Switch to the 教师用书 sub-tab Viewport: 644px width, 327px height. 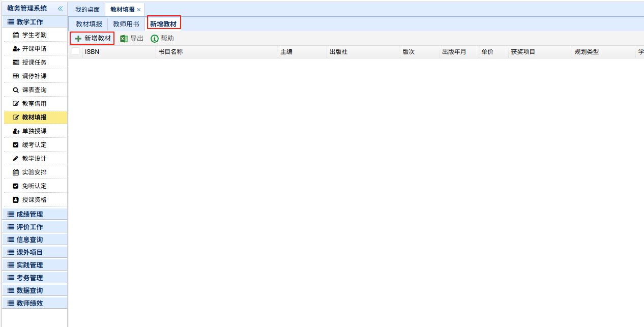point(126,24)
